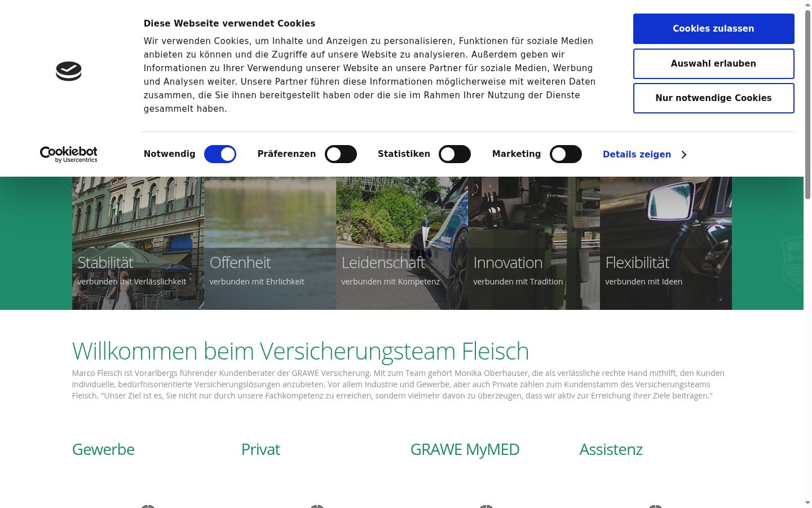Select Nur notwendige Cookies button
This screenshot has height=508, width=812.
(713, 98)
